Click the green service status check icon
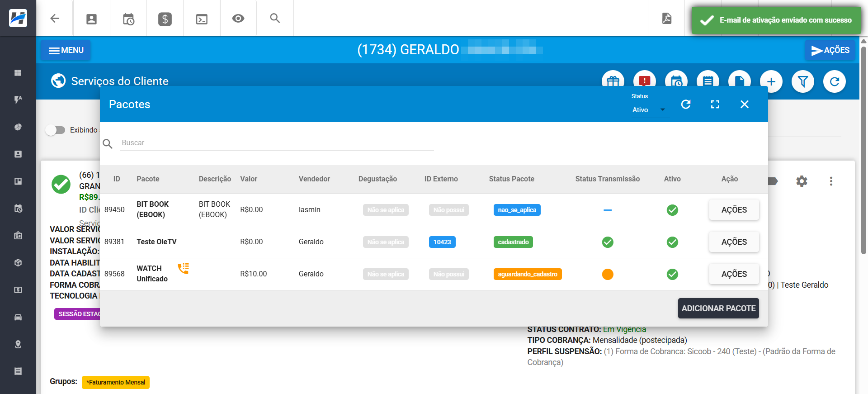Screen dimensions: 868x394 coord(61,184)
